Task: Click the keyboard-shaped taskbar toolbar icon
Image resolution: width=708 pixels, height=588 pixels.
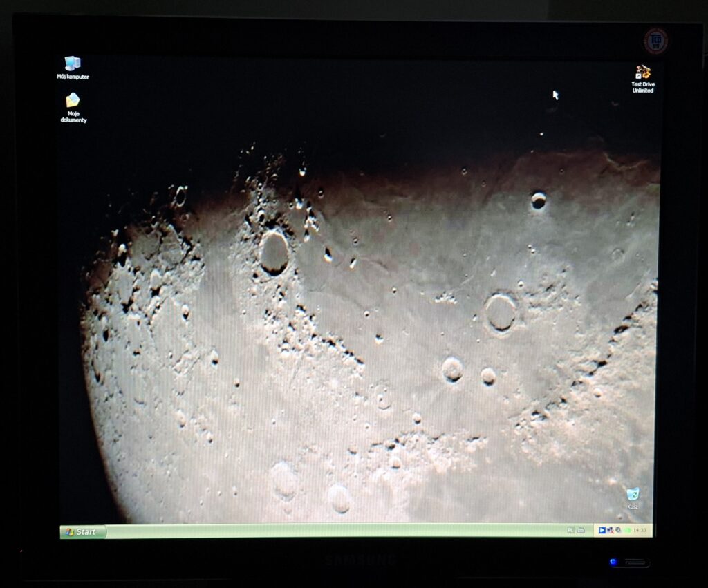Action: coord(581,530)
